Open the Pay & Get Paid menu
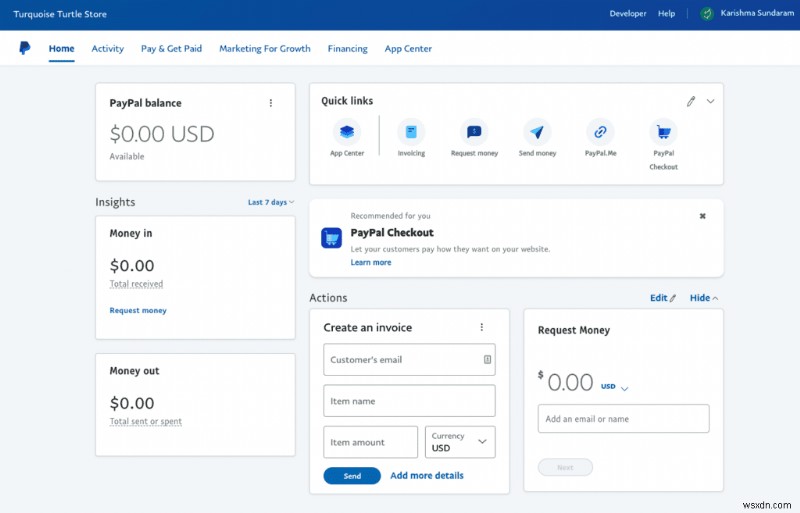This screenshot has height=513, width=800. [x=171, y=48]
